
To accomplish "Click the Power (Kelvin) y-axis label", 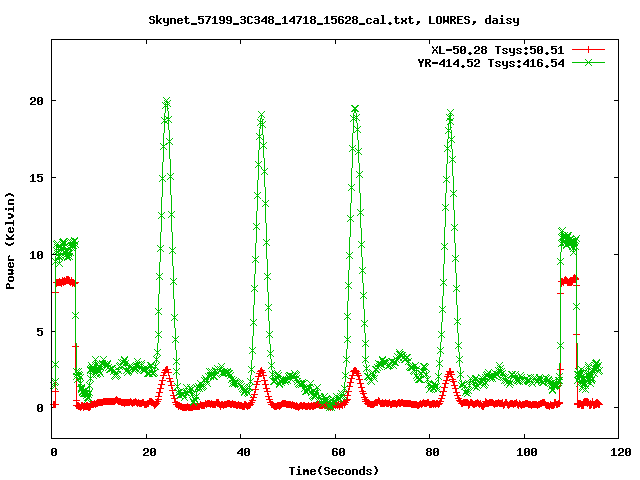I will click(x=10, y=241).
